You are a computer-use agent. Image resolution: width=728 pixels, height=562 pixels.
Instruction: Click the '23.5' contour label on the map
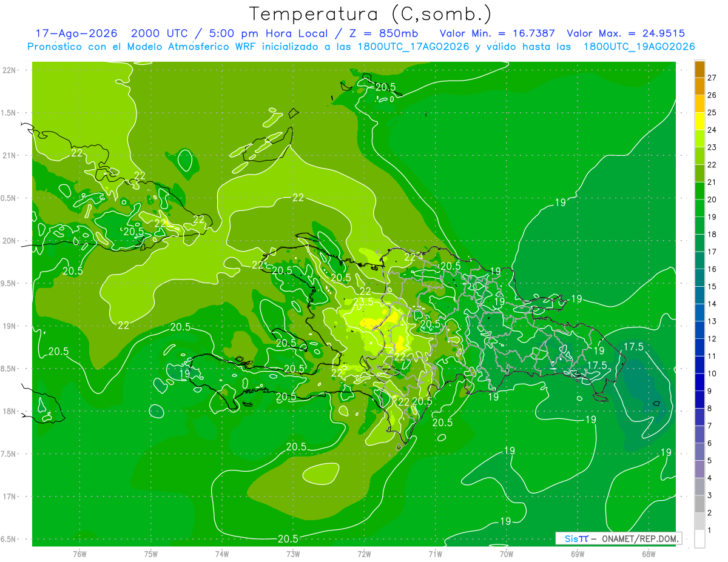[x=363, y=302]
